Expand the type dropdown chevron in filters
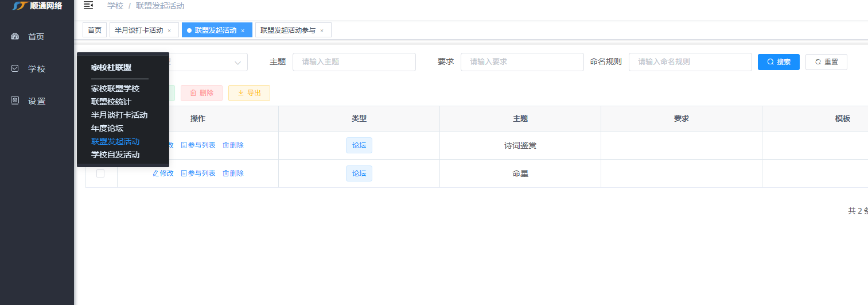This screenshot has height=305, width=868. [238, 62]
